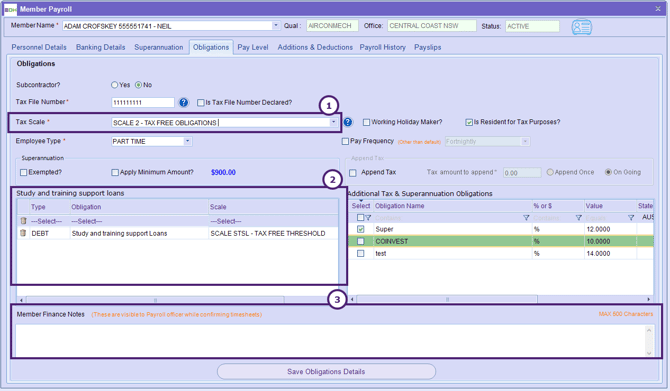Select Append Once radio option
670x391 pixels.
550,172
